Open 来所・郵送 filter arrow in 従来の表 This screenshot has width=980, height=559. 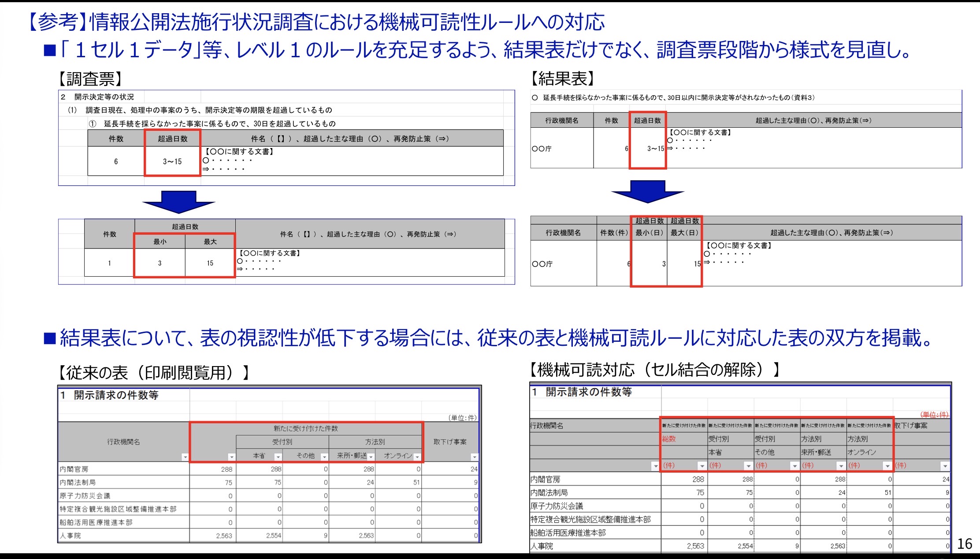tap(371, 457)
